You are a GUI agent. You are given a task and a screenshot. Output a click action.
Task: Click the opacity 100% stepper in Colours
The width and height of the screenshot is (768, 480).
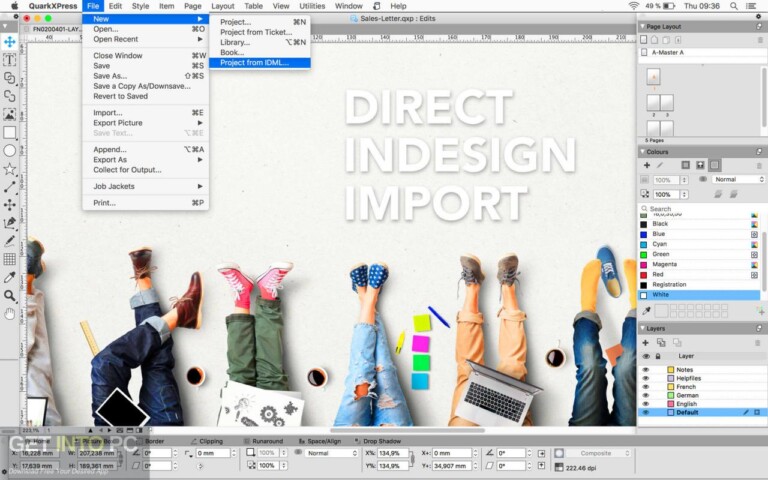tap(685, 194)
